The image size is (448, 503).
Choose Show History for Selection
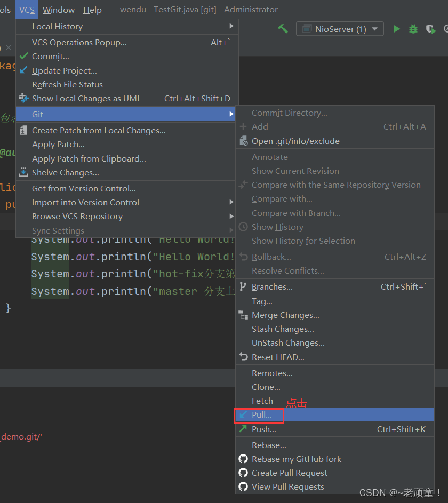click(335, 241)
